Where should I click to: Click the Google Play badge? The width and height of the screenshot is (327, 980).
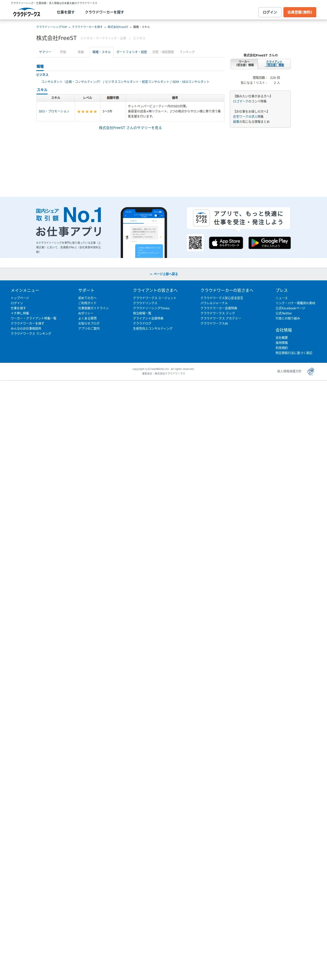[x=269, y=243]
